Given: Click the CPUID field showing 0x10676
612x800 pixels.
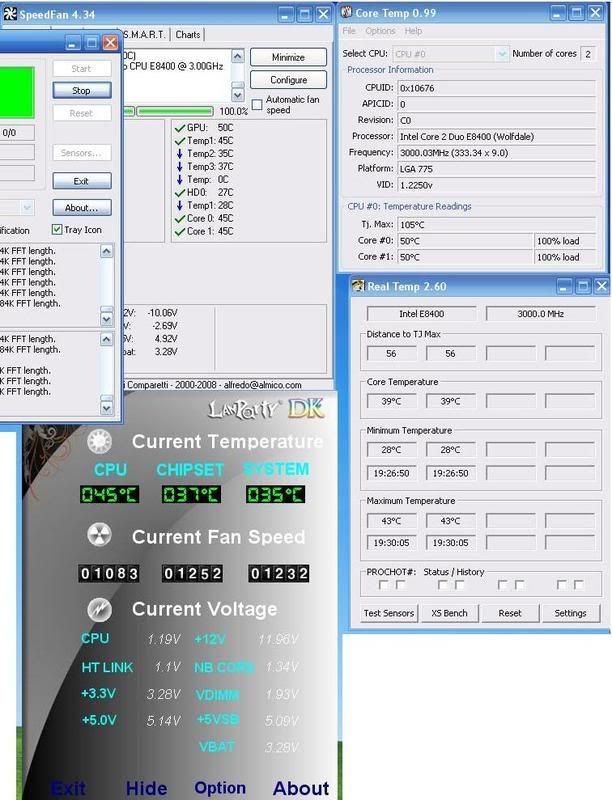Looking at the screenshot, I should click(x=496, y=88).
